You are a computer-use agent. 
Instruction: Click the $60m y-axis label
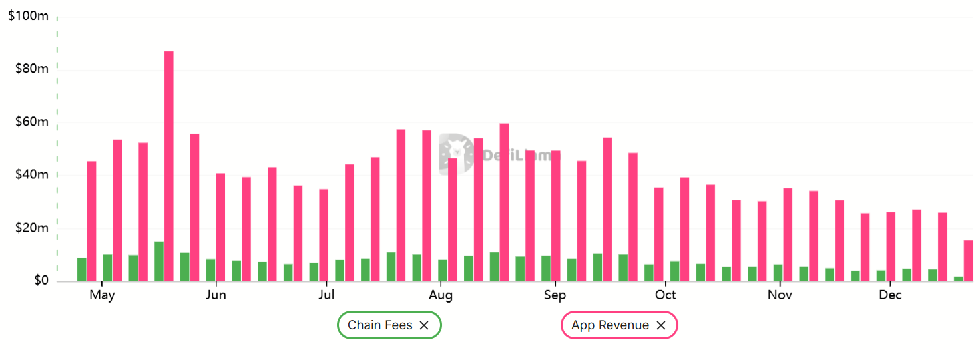(x=31, y=122)
